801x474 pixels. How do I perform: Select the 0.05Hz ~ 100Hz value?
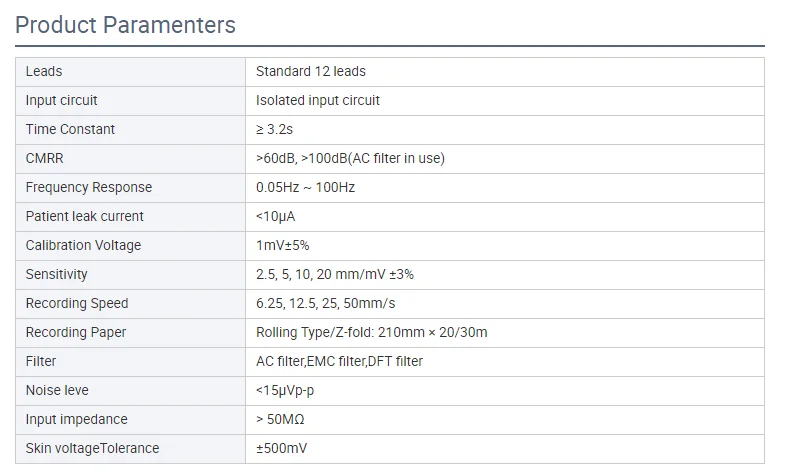306,187
